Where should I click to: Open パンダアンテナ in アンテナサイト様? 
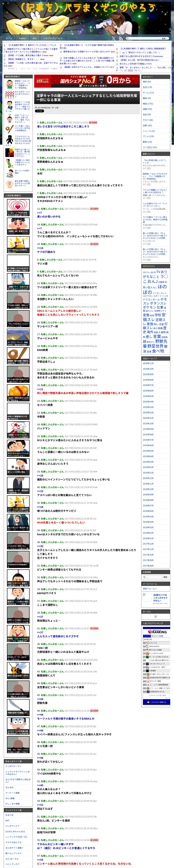click(x=12, y=826)
